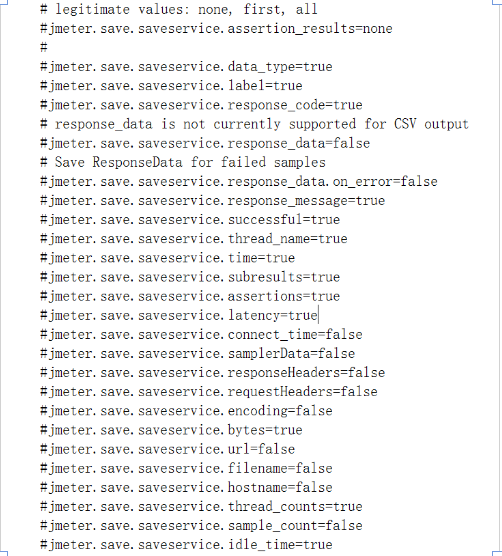
Task: Click the hostname=false line
Action: pos(186,488)
